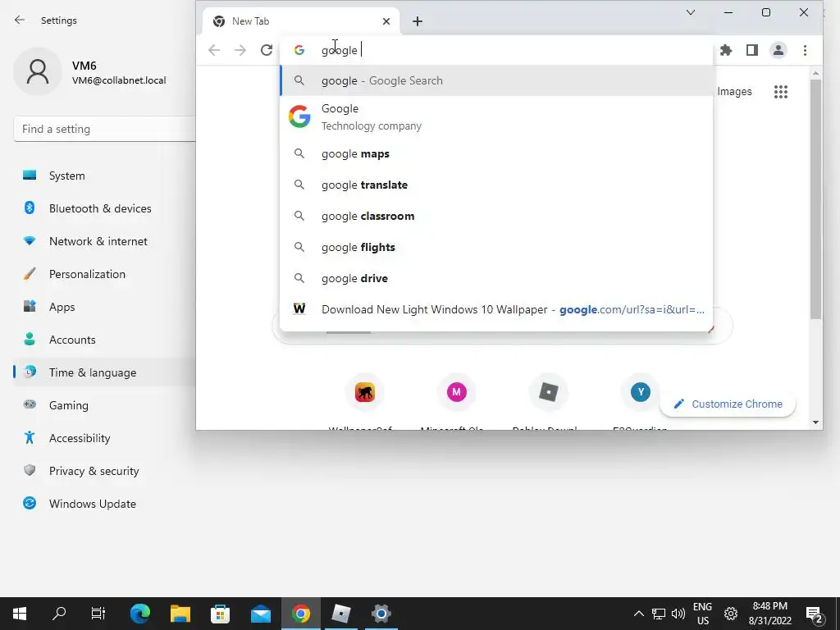Pick the 'google maps' suggestion
The image size is (840, 630).
click(496, 154)
